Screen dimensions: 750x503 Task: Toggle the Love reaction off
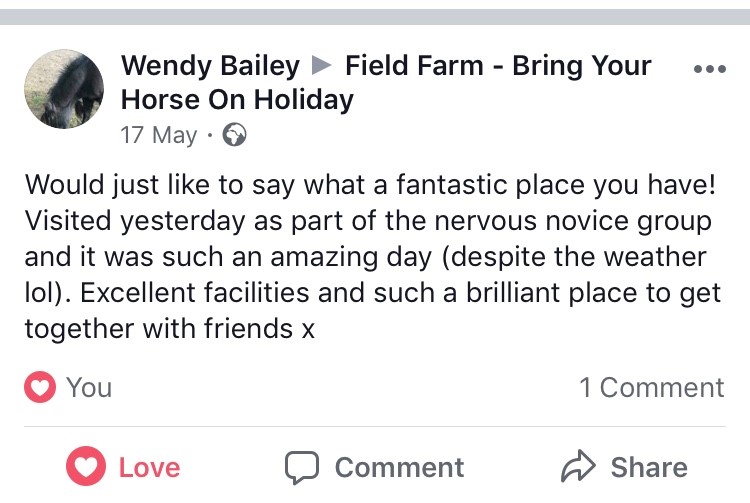(x=123, y=467)
